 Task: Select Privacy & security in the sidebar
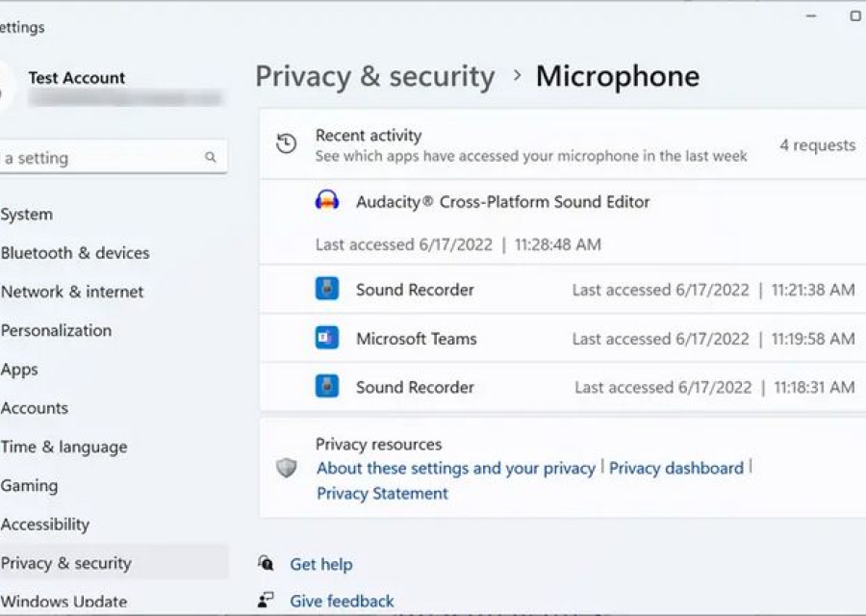65,562
